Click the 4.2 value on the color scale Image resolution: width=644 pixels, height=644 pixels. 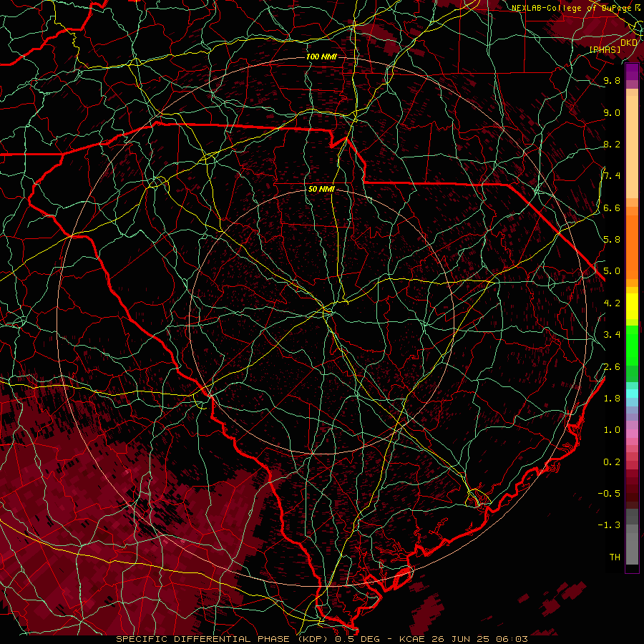(x=612, y=303)
